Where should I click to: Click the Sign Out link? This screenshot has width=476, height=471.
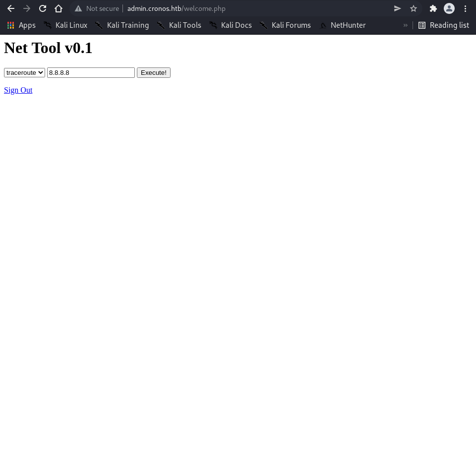18,90
